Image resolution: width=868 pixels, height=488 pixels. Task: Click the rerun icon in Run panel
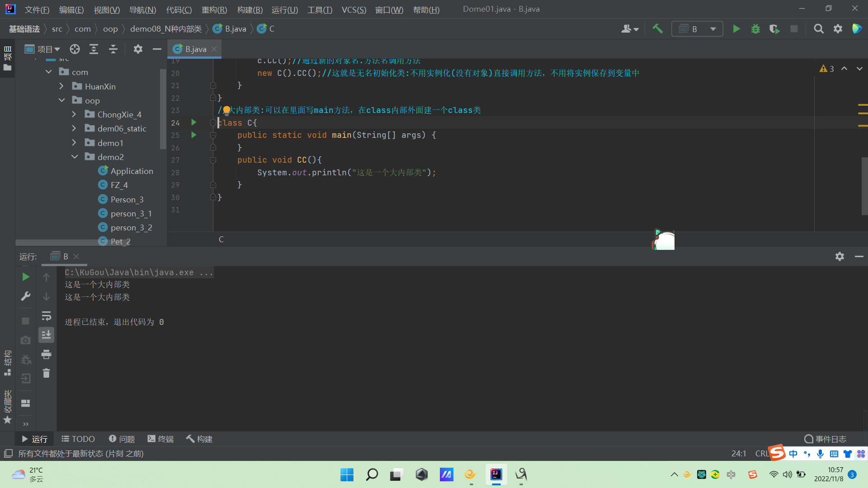click(26, 277)
